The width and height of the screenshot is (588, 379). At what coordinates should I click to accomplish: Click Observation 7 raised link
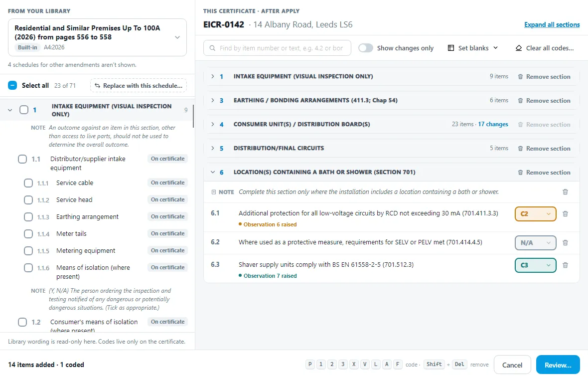click(270, 276)
